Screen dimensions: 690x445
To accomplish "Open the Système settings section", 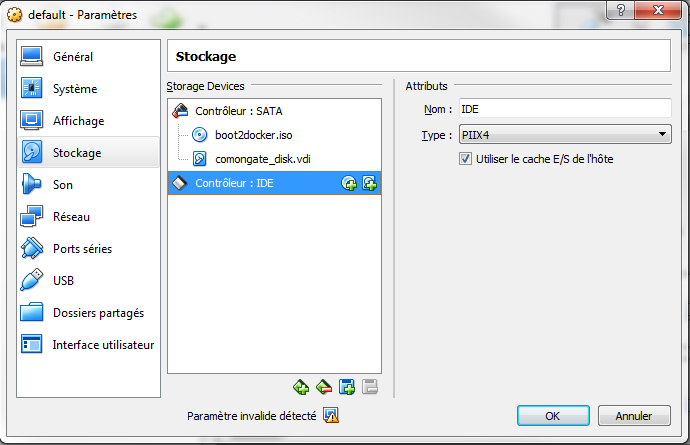I will tap(88, 88).
